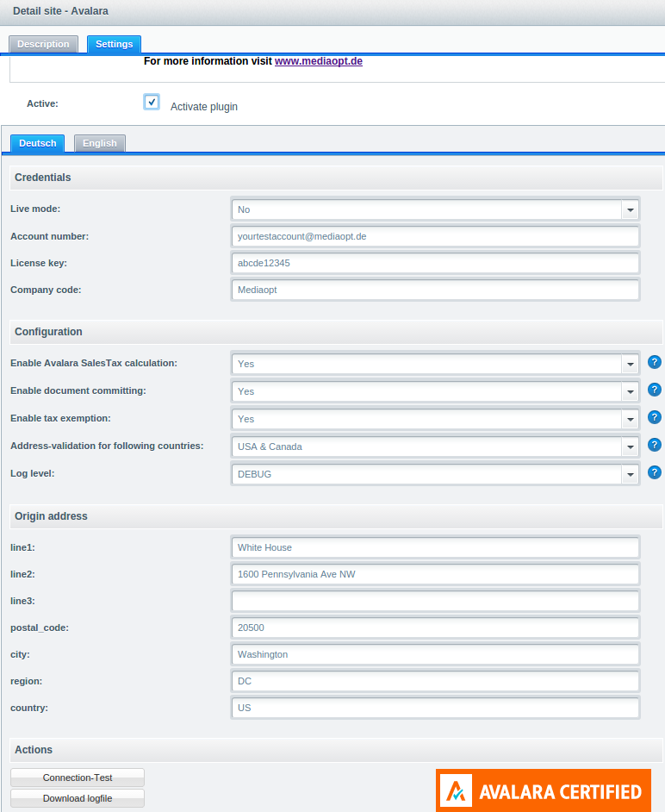Click the Origin address section header
Image resolution: width=665 pixels, height=812 pixels.
pos(336,516)
